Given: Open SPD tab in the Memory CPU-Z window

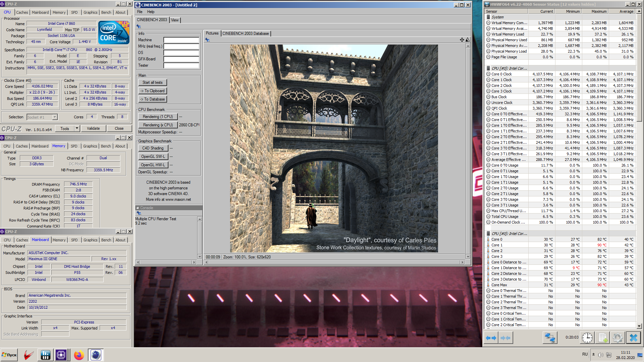Looking at the screenshot, I should pyautogui.click(x=74, y=146).
